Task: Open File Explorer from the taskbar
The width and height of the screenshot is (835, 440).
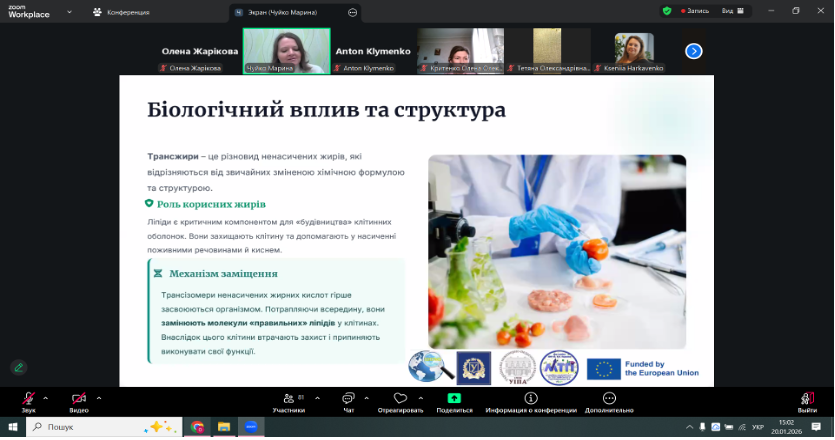Action: click(224, 427)
